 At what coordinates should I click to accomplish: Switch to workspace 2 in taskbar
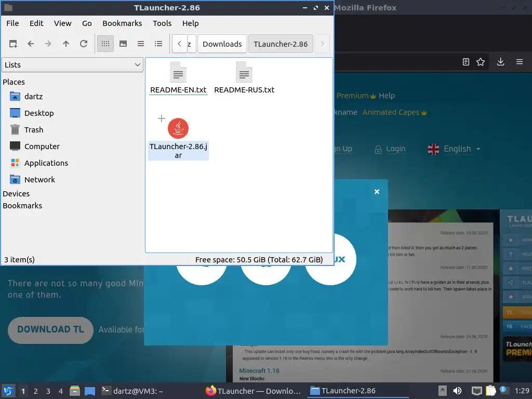36,391
